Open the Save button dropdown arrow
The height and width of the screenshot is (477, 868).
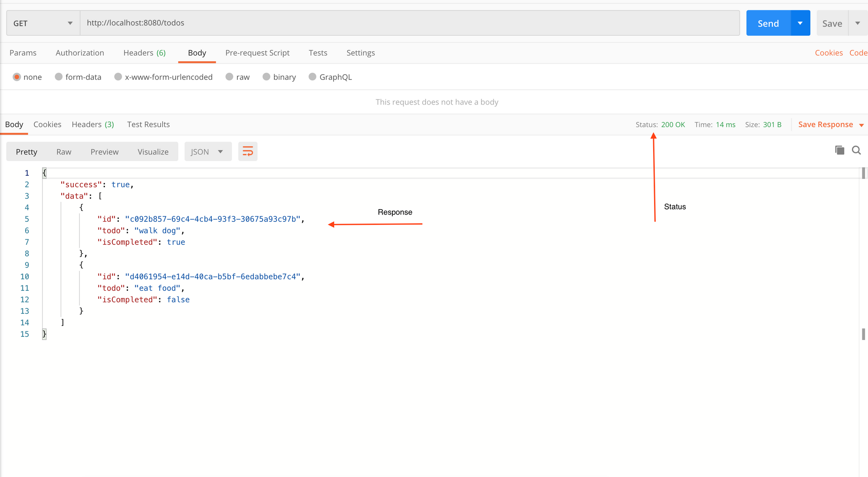point(858,23)
